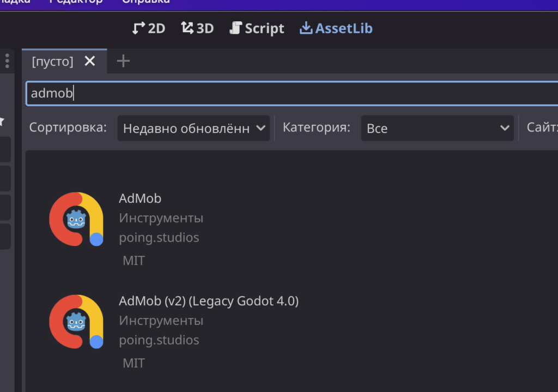Switch to the 3D workspace
This screenshot has width=558, height=392.
coord(197,28)
